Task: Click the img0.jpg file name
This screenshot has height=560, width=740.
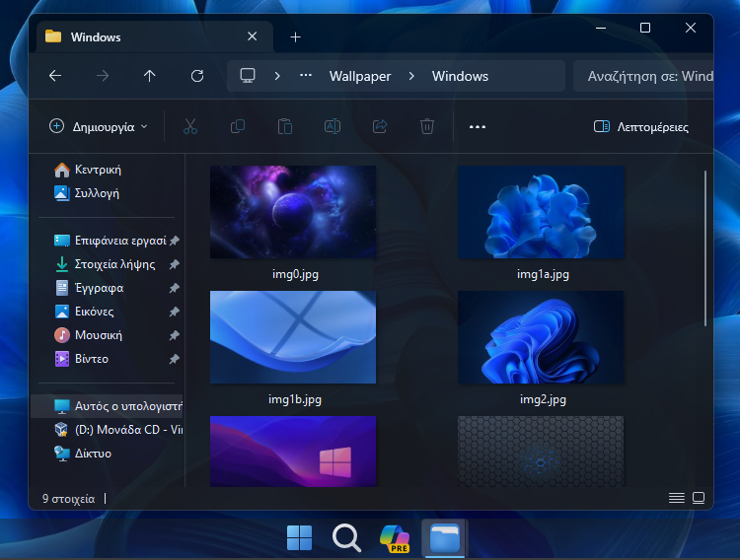Action: tap(295, 274)
